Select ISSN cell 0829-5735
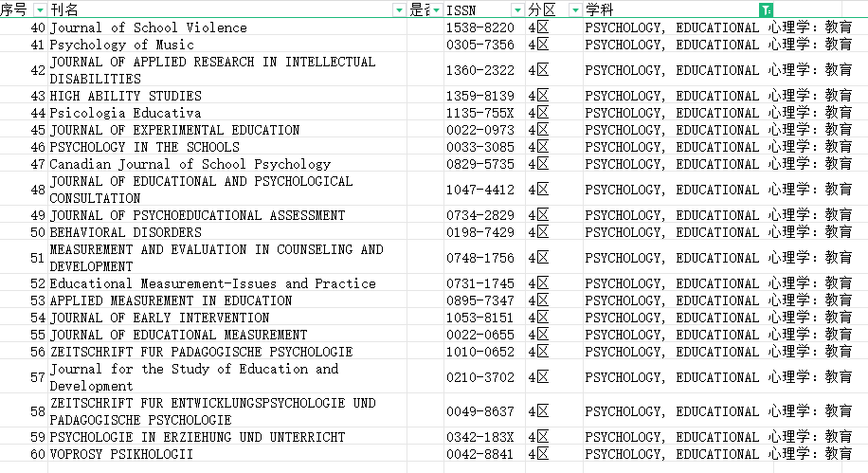Screen dimensions: 868x473 click(x=484, y=164)
